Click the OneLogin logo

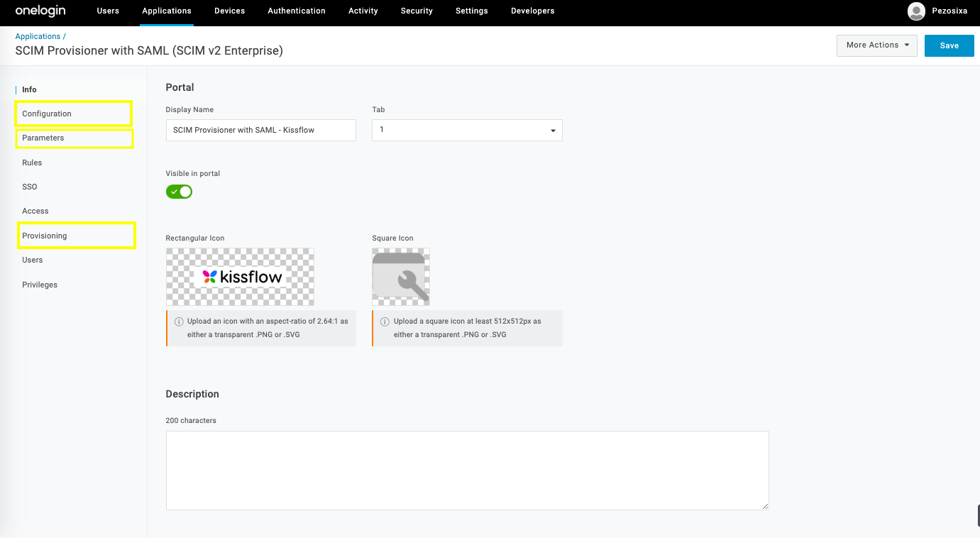tap(40, 11)
